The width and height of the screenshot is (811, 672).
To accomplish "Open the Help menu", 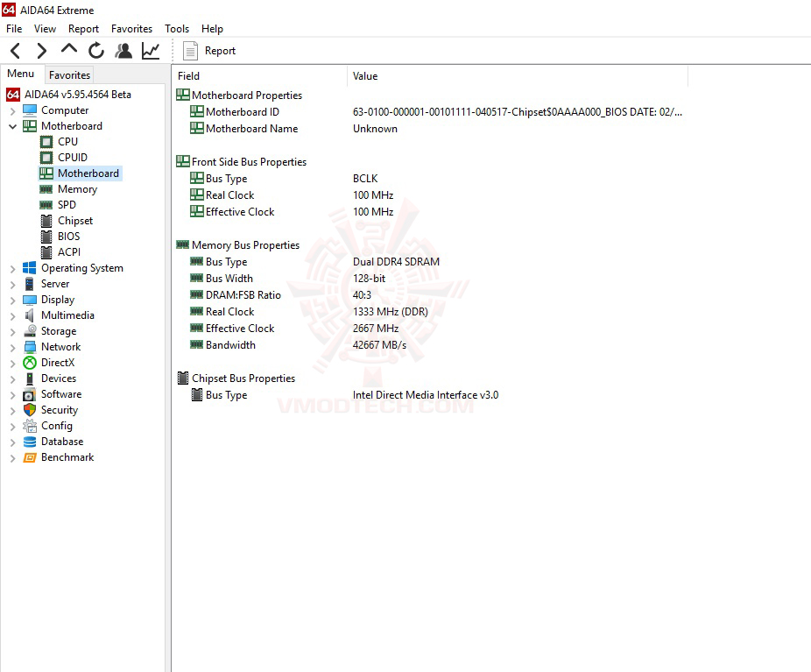I will [212, 28].
